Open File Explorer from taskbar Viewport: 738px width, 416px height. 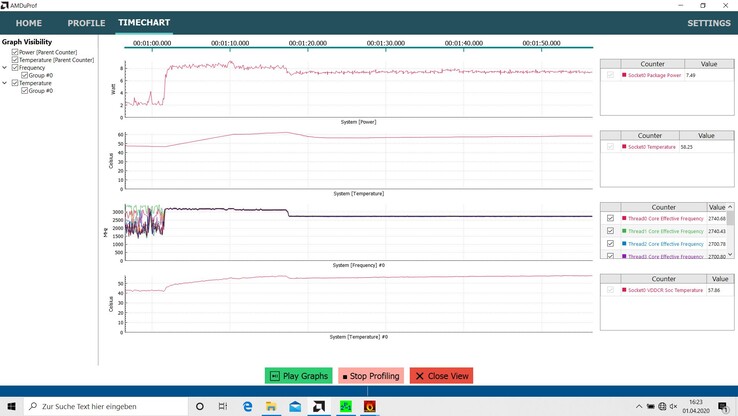pos(271,406)
